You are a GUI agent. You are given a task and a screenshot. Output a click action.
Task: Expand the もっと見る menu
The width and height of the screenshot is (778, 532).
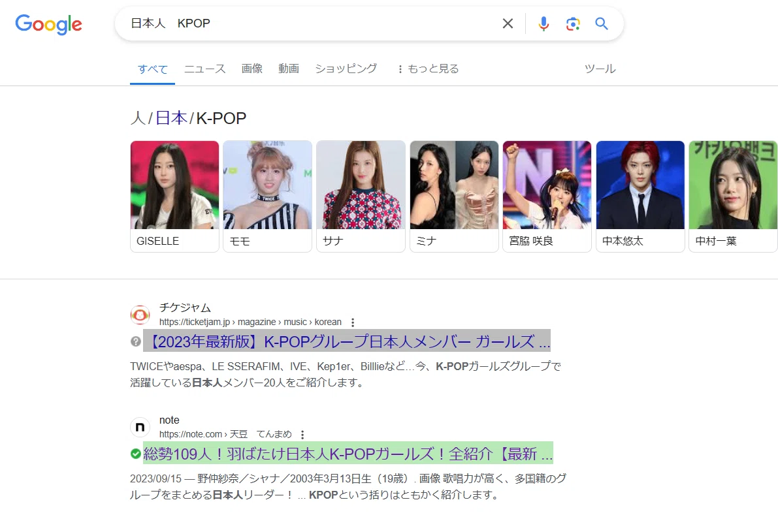click(429, 69)
